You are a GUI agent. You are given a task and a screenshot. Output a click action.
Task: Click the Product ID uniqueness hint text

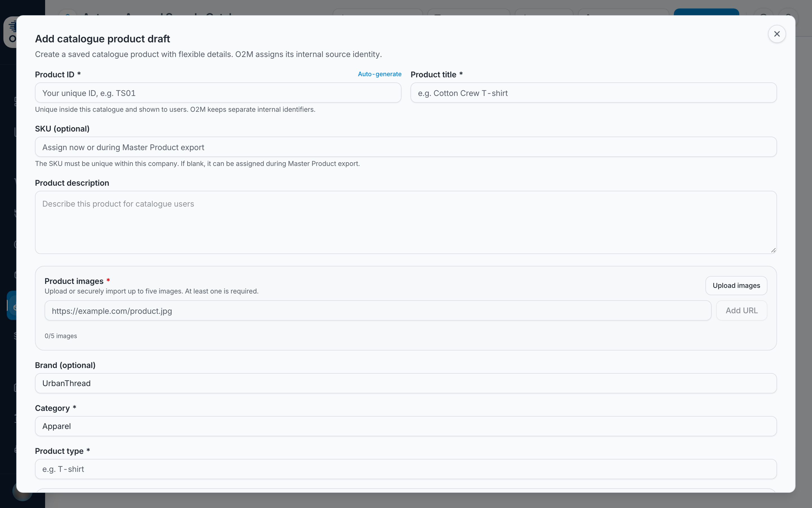tap(175, 110)
